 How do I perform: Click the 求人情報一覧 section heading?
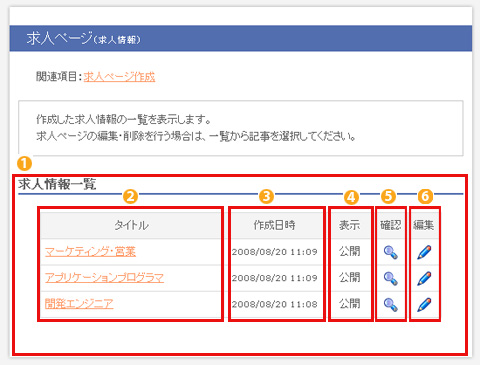click(57, 184)
